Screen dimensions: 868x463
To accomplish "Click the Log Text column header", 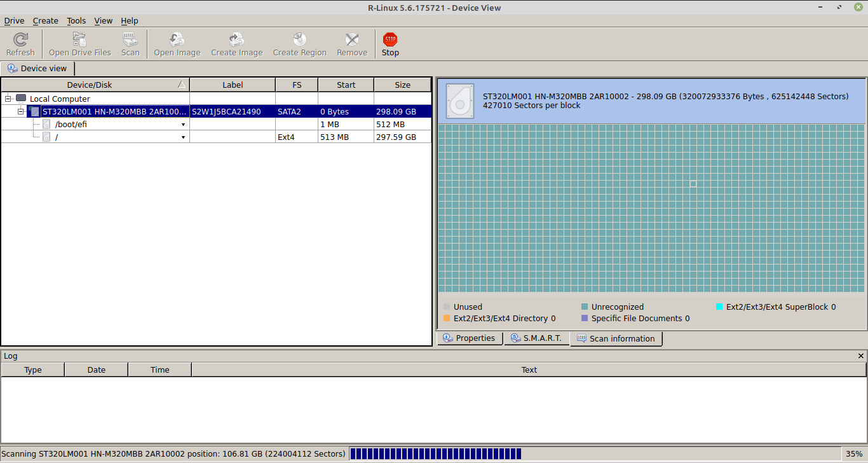I will click(x=529, y=370).
